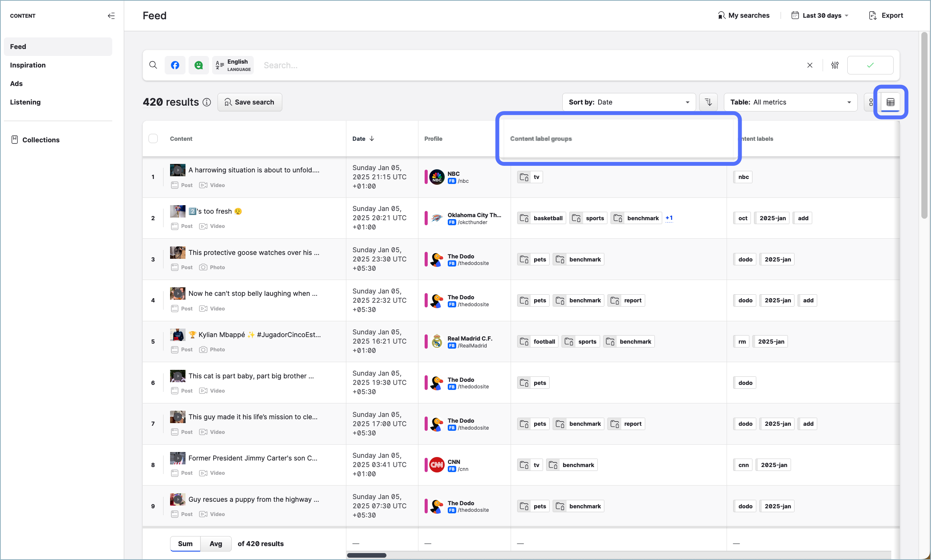Click the Save search button
This screenshot has width=931, height=560.
click(249, 102)
